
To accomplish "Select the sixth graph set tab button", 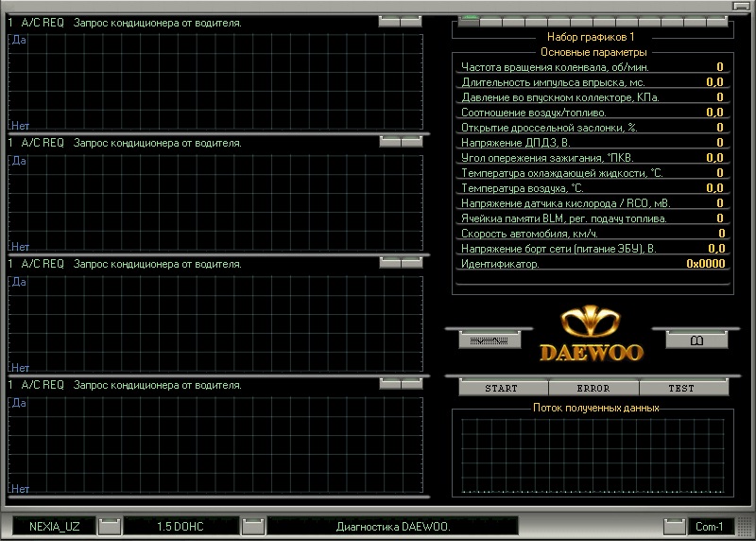I will (582, 21).
